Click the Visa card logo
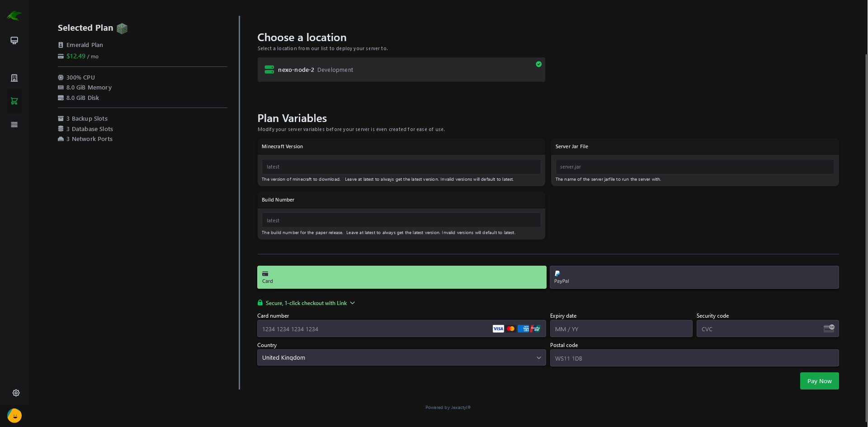868x427 pixels. 498,328
